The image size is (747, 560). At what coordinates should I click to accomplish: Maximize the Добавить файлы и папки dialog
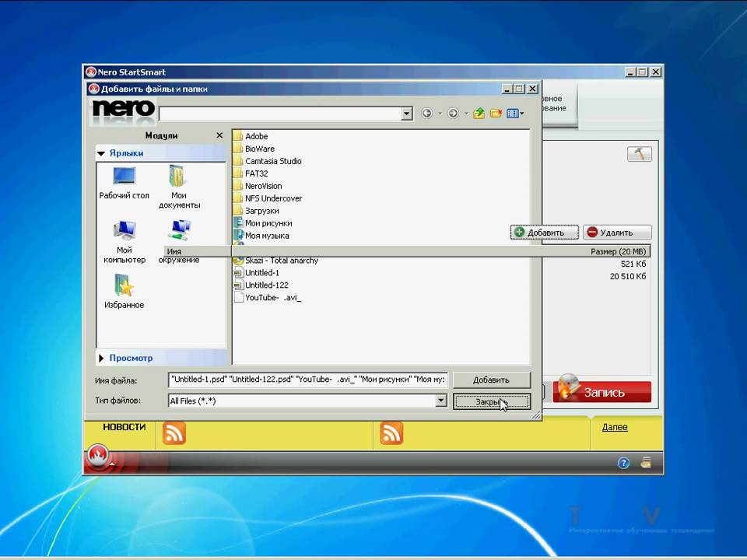(519, 89)
